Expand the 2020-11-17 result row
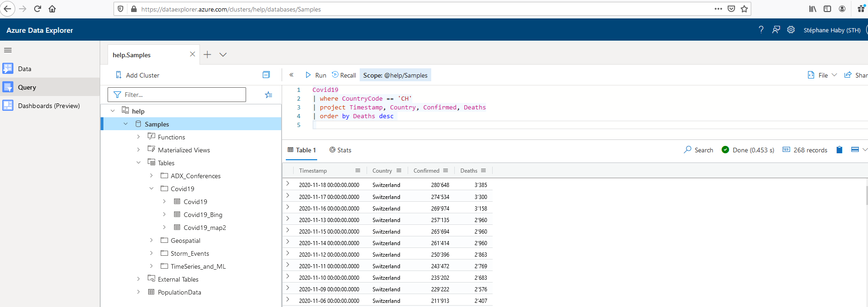The height and width of the screenshot is (307, 868). [288, 195]
